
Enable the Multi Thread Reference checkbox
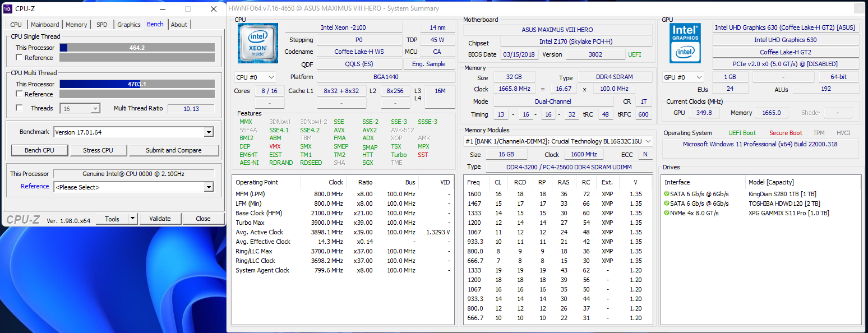click(x=19, y=94)
